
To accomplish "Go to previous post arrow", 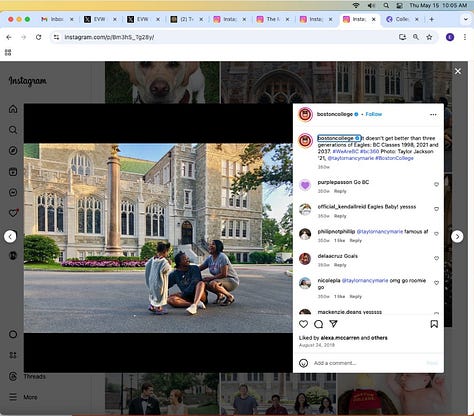I will (x=10, y=236).
